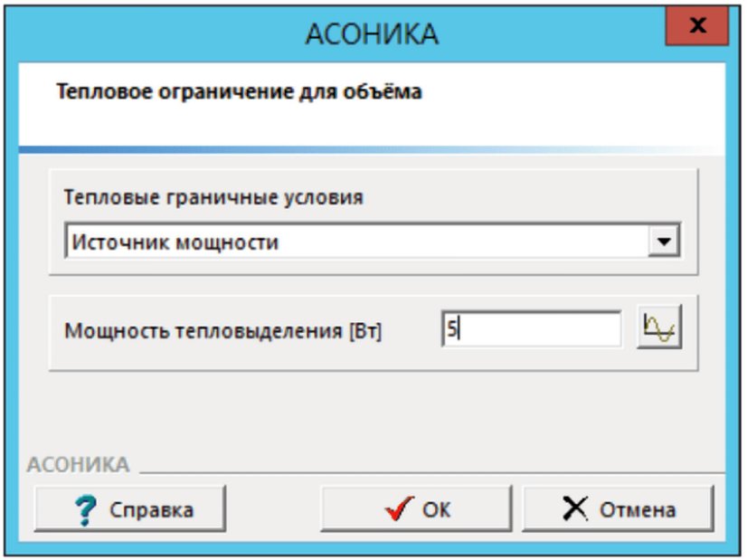This screenshot has height=560, width=747.
Task: Open help with the Справка button
Action: coord(130,508)
